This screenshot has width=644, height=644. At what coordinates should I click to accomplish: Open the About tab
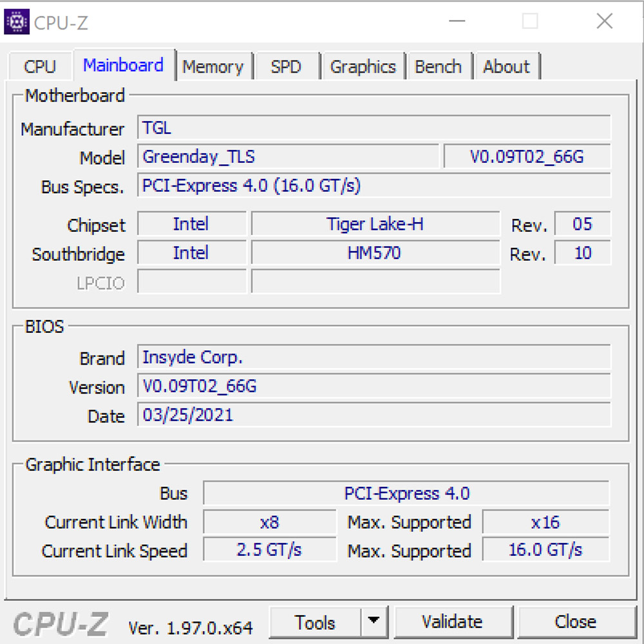[x=507, y=66]
